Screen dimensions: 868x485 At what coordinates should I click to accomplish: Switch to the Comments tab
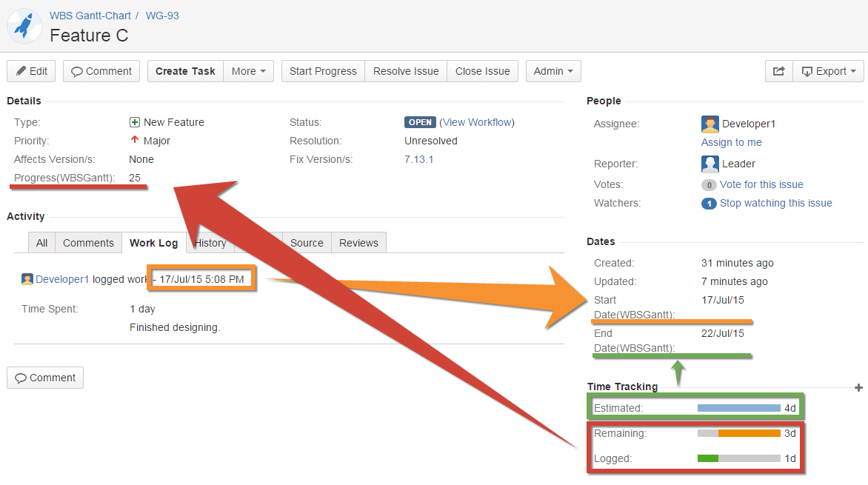pyautogui.click(x=88, y=243)
